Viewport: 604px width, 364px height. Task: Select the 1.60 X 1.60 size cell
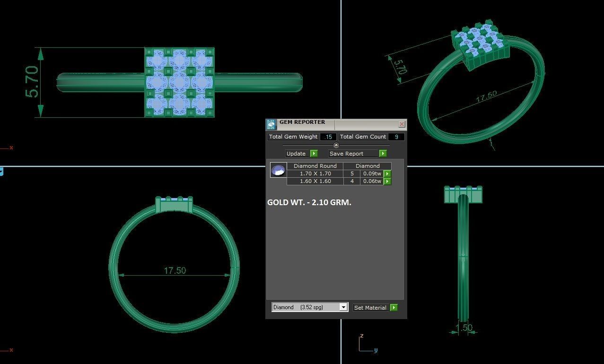(315, 182)
